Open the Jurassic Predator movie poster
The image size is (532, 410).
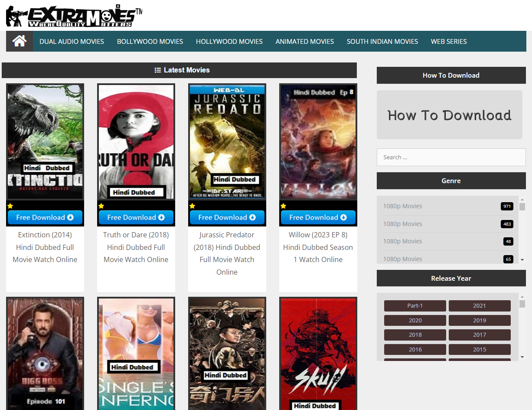pos(227,142)
